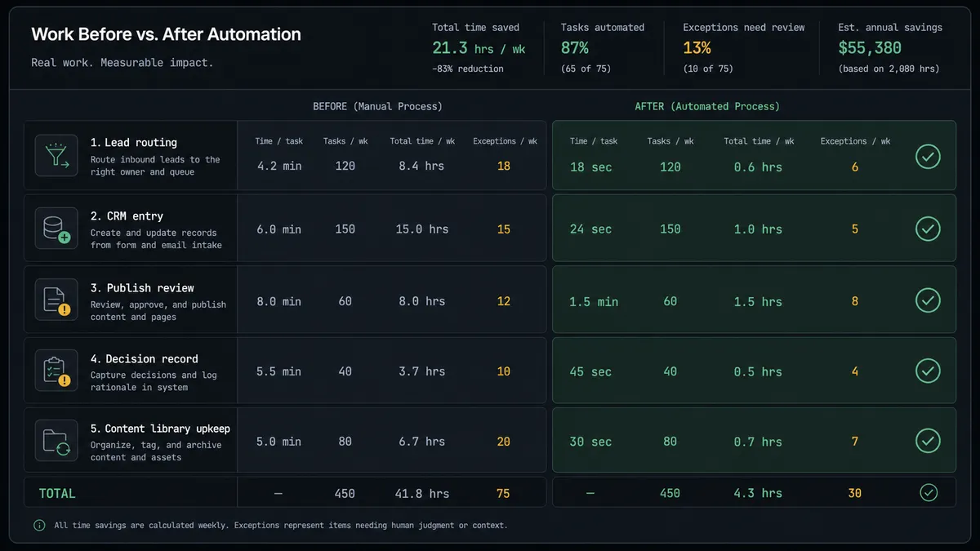Click the '0.5 hrs' Decision record after total
The image size is (980, 551).
coord(759,371)
